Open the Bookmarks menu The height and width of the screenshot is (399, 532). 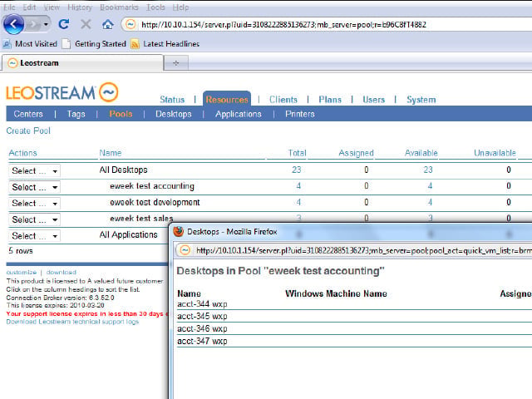[119, 7]
